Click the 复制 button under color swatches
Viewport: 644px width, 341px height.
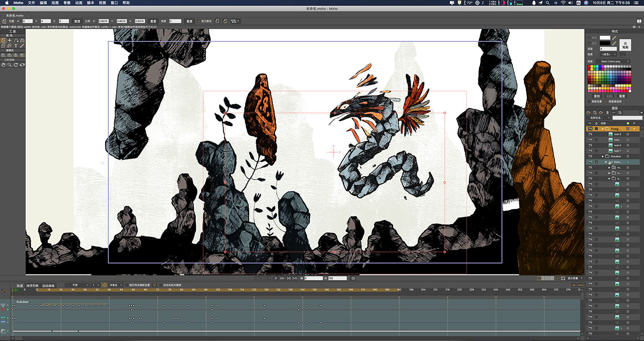(x=597, y=96)
